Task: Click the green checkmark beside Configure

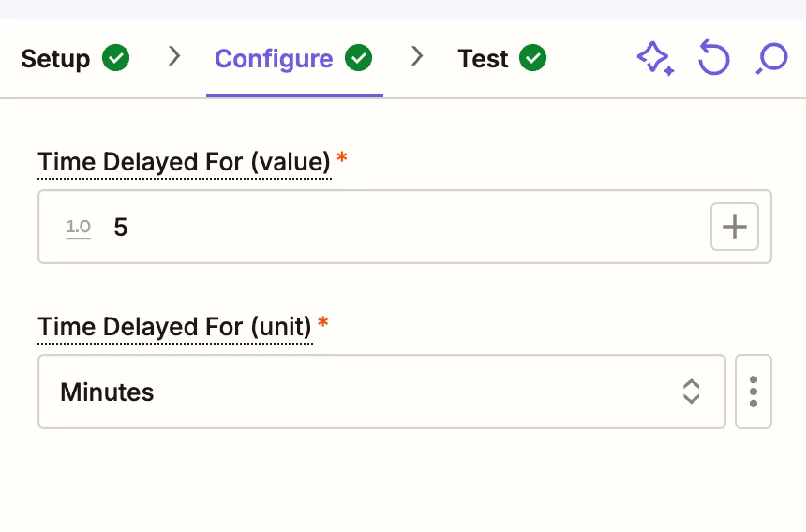Action: (358, 57)
